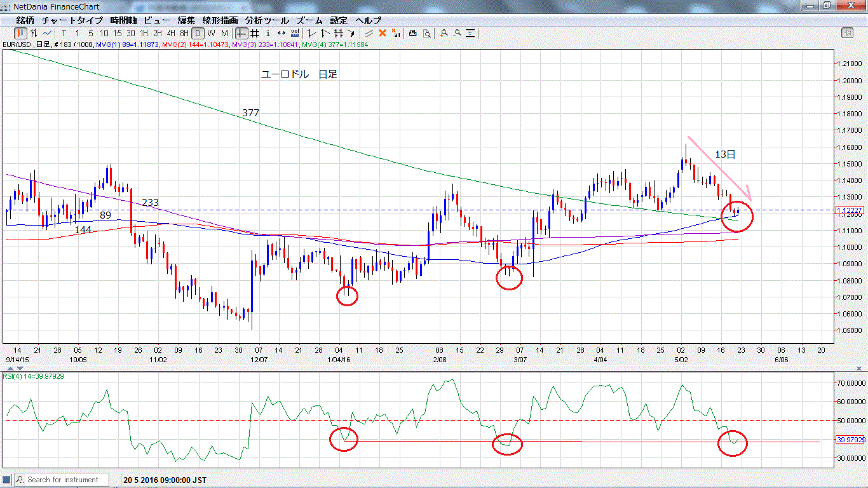Select the D daily timeframe
Screen dimensions: 868x488
point(198,33)
